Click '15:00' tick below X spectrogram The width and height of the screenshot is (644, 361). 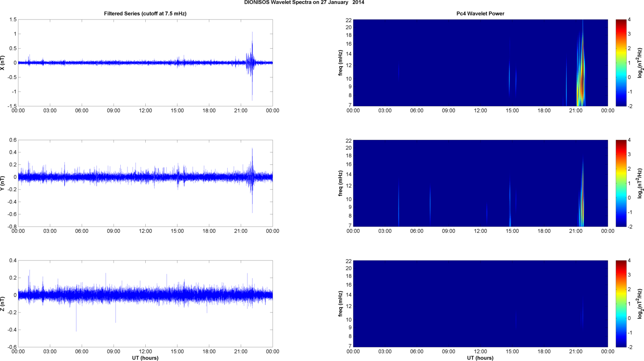coord(512,111)
